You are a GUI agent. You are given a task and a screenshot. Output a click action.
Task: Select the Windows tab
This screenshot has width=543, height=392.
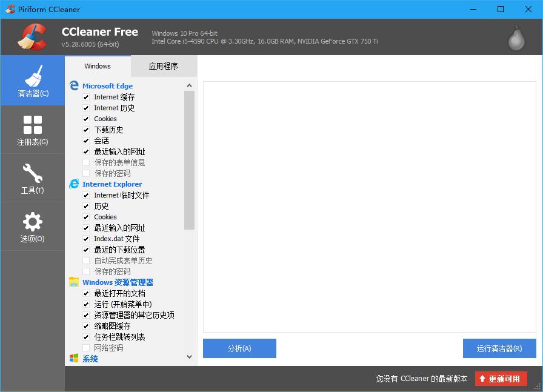click(x=98, y=66)
